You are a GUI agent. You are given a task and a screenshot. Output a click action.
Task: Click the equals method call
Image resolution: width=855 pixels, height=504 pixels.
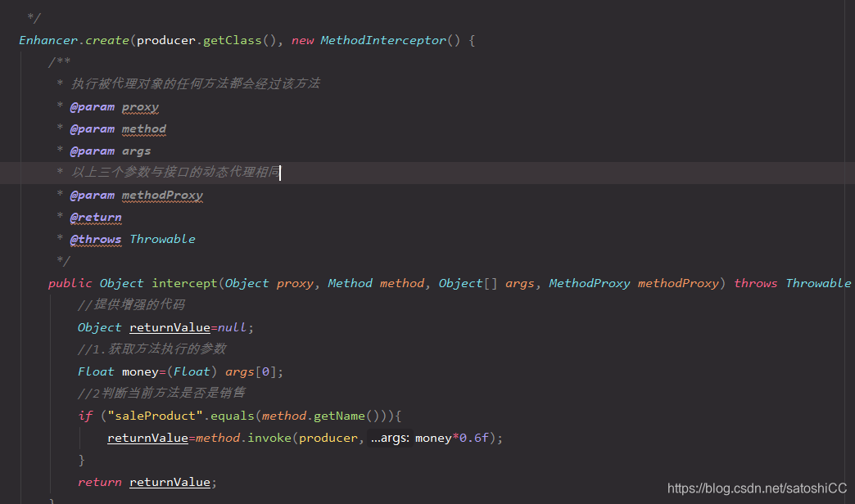[233, 416]
